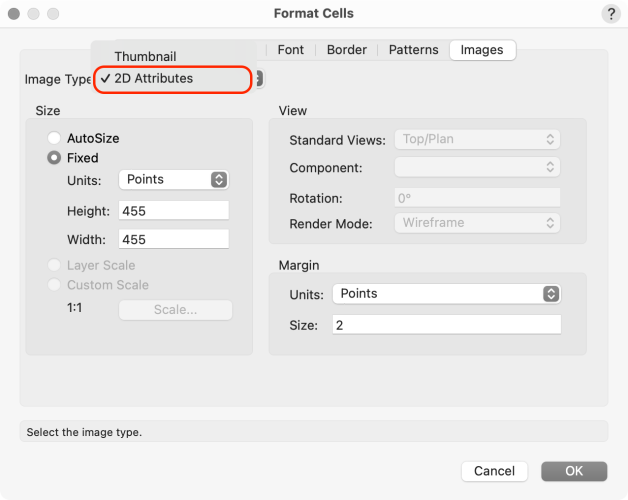Click the Scale... button
Screen dimensions: 628x500
pos(175,310)
